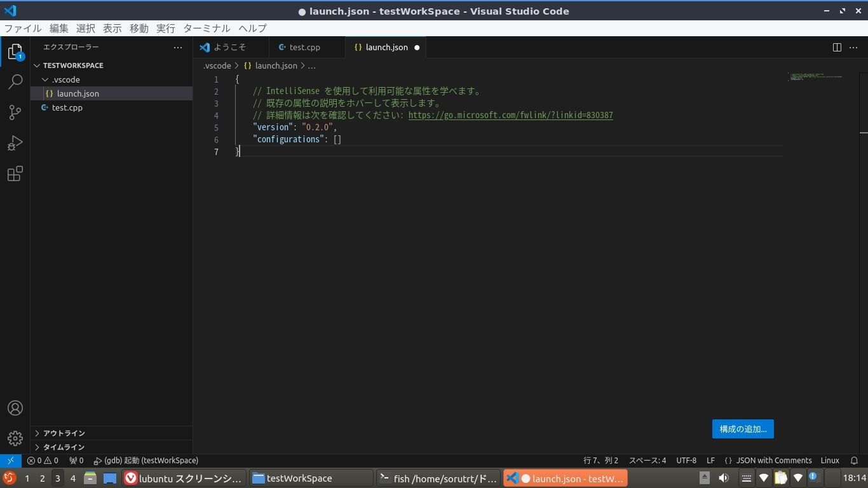Open the 実行 menu
Viewport: 868px width, 488px height.
(166, 29)
